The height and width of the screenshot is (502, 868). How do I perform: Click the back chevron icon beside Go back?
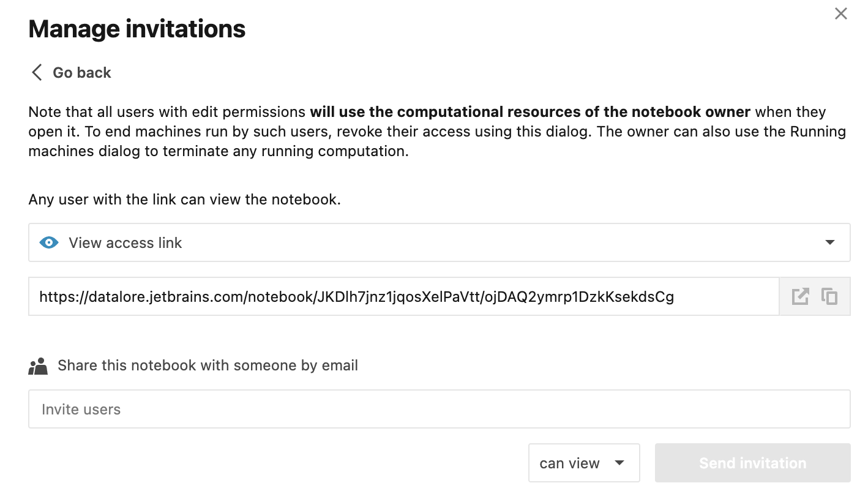[x=37, y=72]
